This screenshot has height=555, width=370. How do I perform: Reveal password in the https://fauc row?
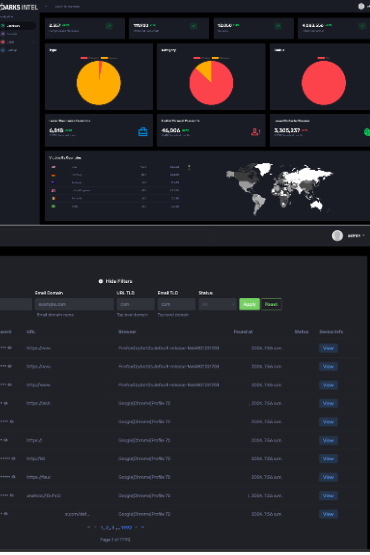13,477
